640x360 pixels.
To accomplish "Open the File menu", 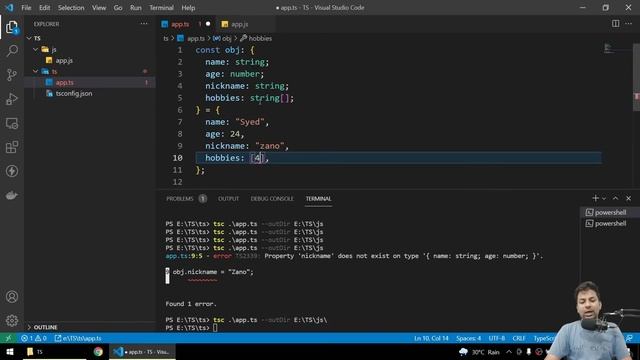I will pyautogui.click(x=26, y=8).
